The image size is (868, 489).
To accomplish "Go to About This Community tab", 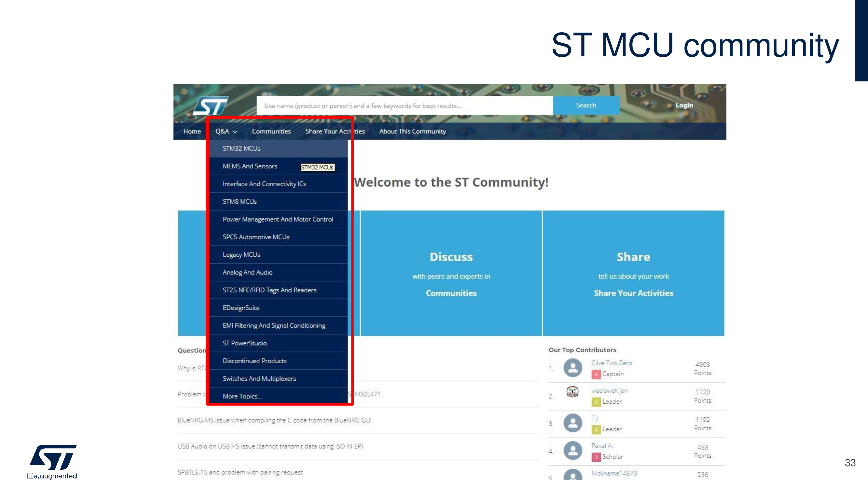I will tap(412, 131).
